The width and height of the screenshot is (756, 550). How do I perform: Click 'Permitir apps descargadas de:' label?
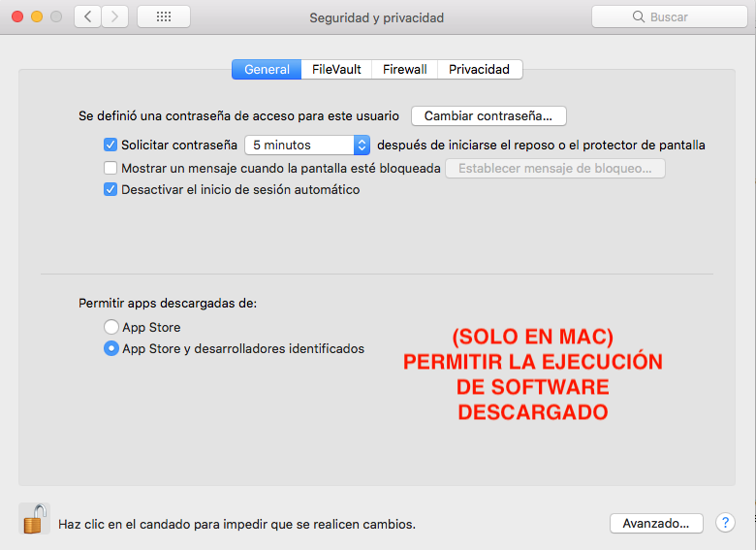click(168, 303)
